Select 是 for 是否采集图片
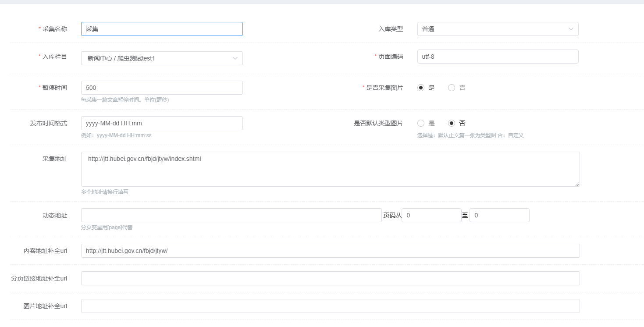Image resolution: width=644 pixels, height=327 pixels. click(x=421, y=88)
